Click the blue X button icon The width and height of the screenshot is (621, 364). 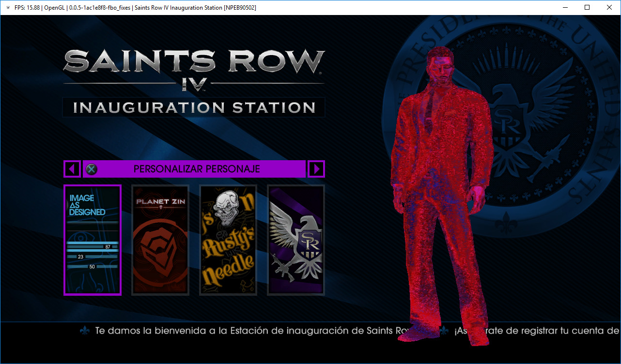tap(92, 169)
